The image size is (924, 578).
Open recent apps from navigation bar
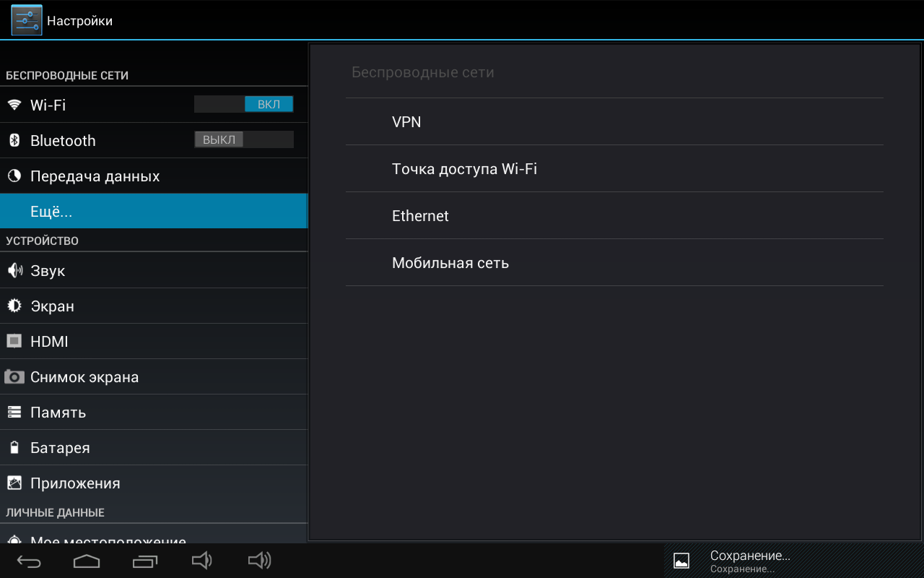point(145,561)
